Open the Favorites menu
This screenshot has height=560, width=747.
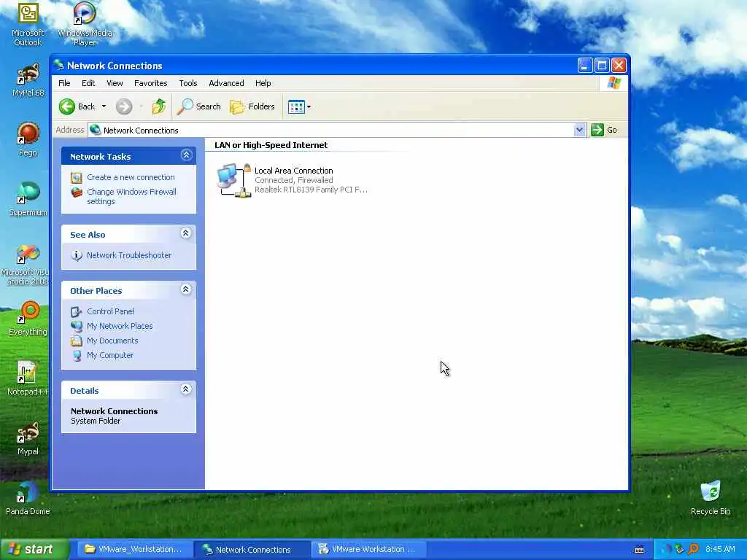[150, 83]
